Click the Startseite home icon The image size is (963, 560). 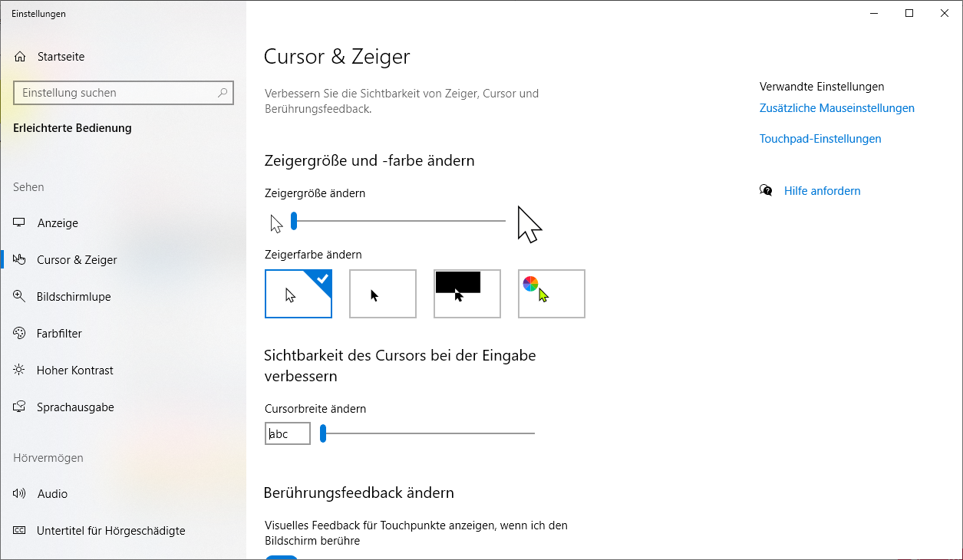tap(20, 57)
